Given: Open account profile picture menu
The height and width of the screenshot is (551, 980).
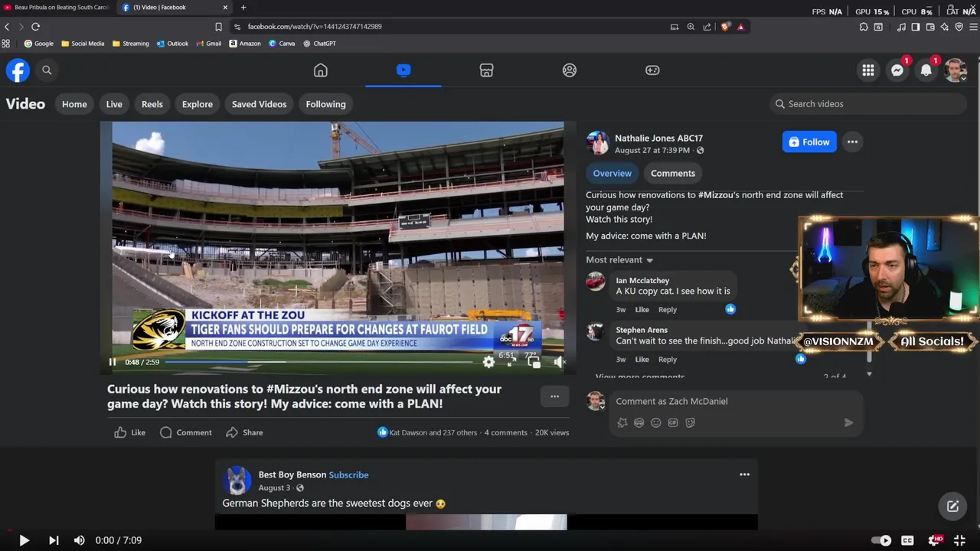Looking at the screenshot, I should (955, 70).
